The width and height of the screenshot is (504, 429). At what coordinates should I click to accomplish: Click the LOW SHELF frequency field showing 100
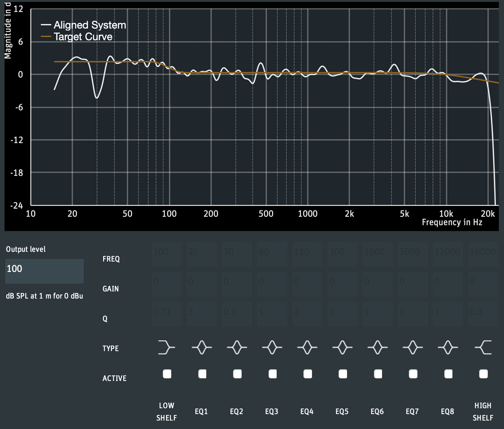pyautogui.click(x=167, y=254)
